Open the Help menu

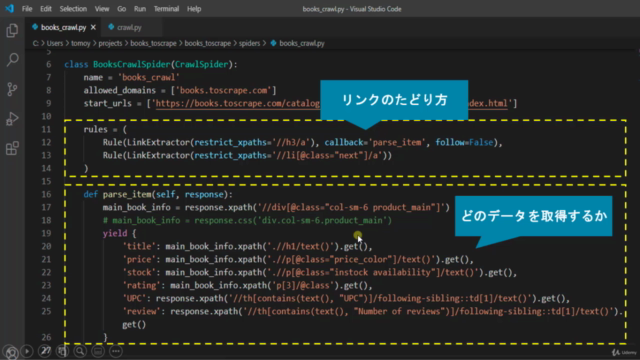click(194, 9)
